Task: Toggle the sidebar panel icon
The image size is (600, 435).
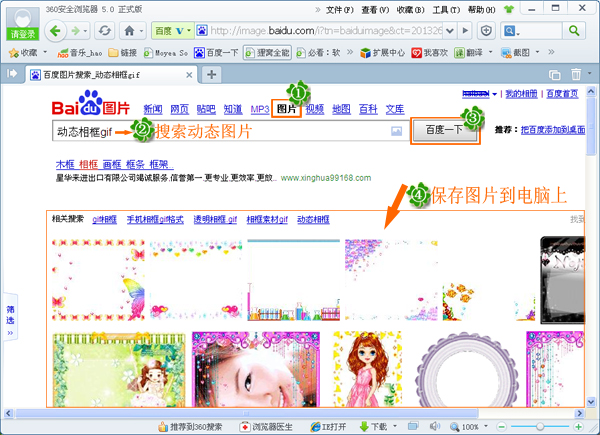Action: tap(12, 73)
